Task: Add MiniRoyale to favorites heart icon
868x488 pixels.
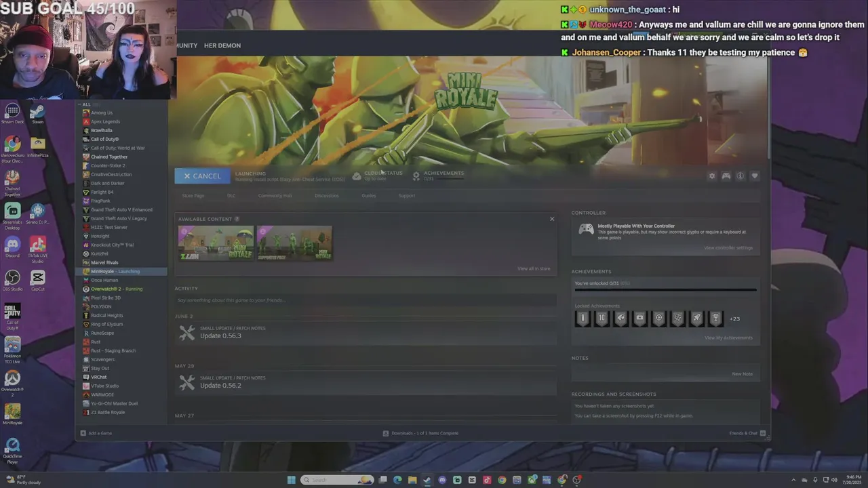Action: click(755, 176)
